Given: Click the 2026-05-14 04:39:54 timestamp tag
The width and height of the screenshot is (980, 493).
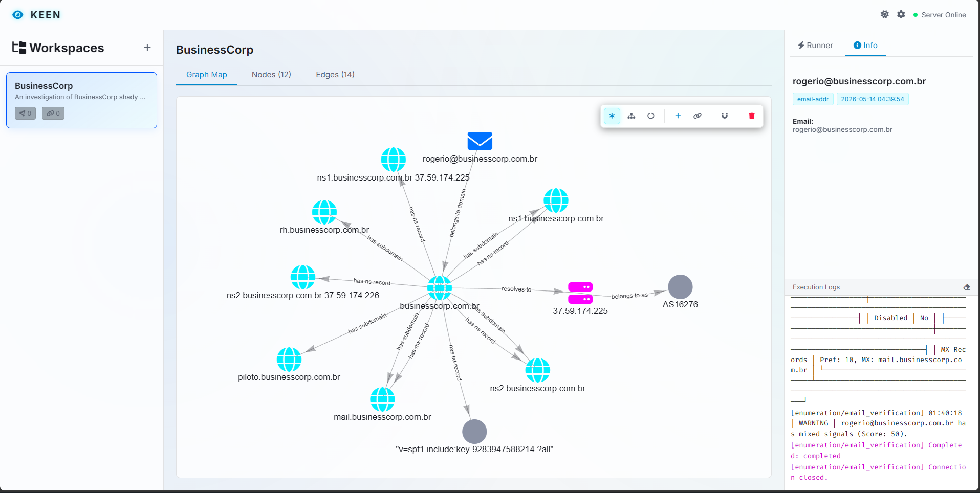Looking at the screenshot, I should [873, 99].
